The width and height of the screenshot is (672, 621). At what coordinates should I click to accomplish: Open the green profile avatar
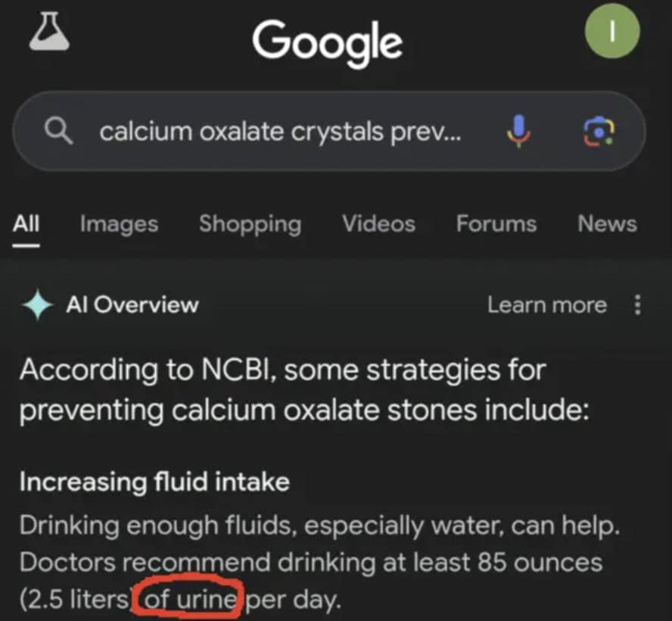pyautogui.click(x=612, y=31)
